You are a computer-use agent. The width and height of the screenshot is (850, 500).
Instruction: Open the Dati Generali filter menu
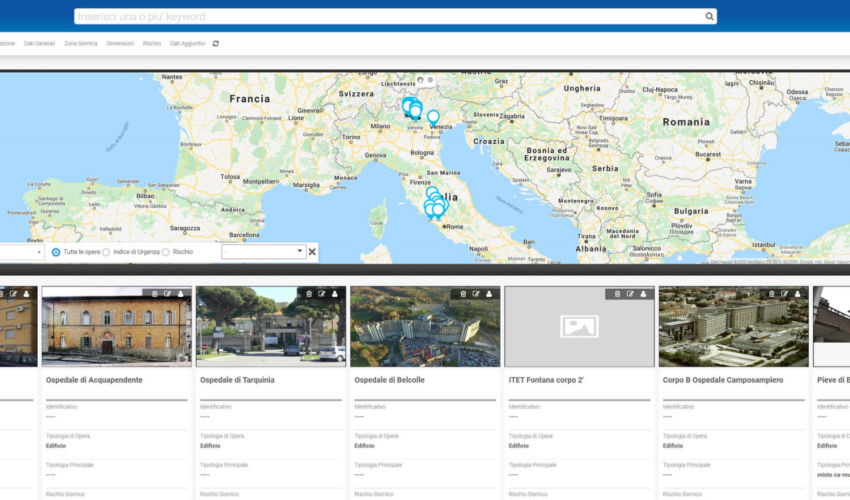point(40,43)
